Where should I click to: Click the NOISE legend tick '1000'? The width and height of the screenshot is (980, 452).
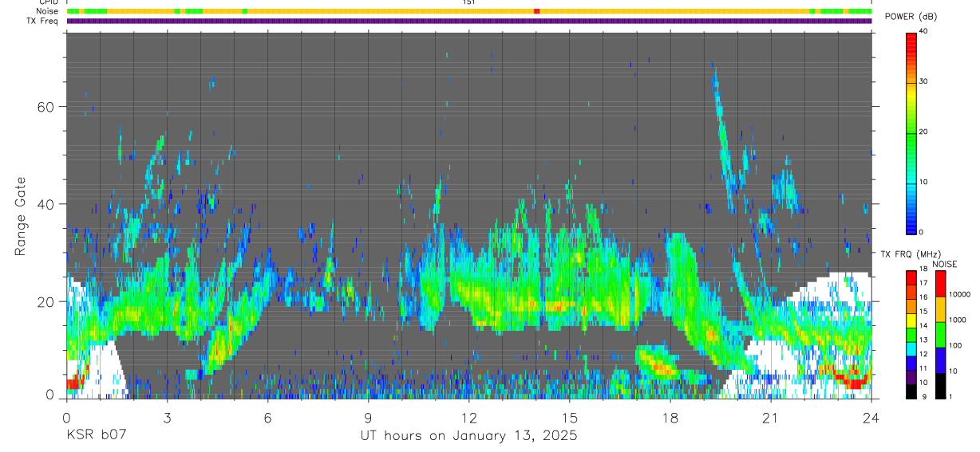957,320
